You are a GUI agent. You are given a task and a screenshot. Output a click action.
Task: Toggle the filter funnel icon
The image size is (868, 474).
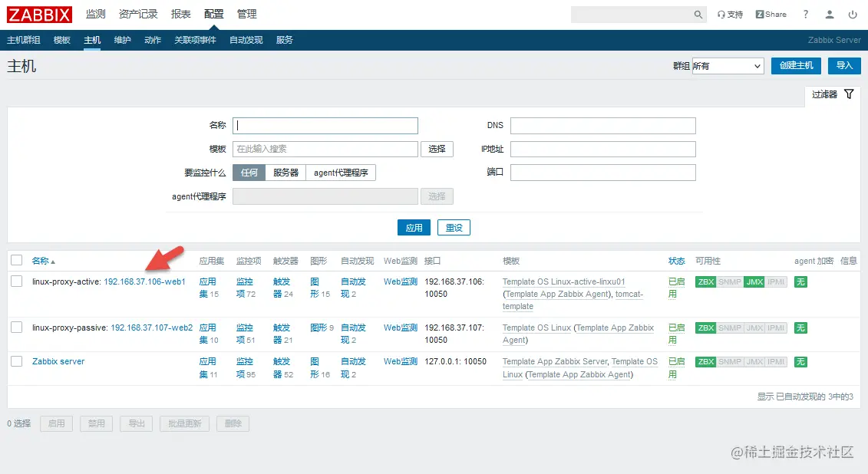(x=849, y=94)
